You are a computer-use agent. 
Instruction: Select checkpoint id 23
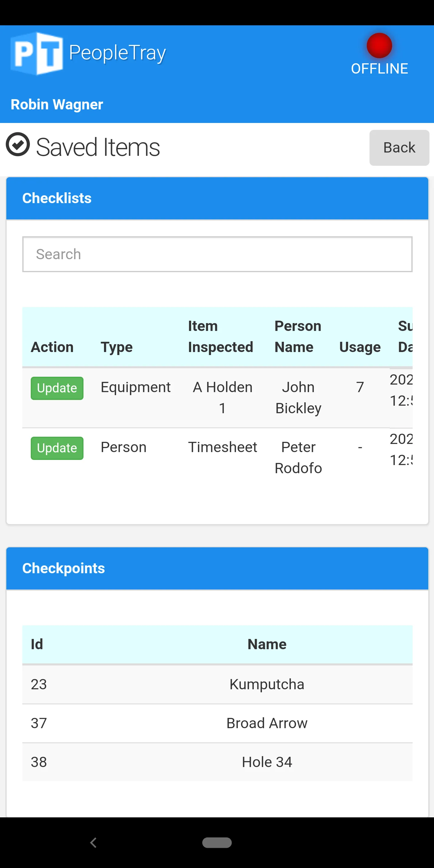coord(39,684)
